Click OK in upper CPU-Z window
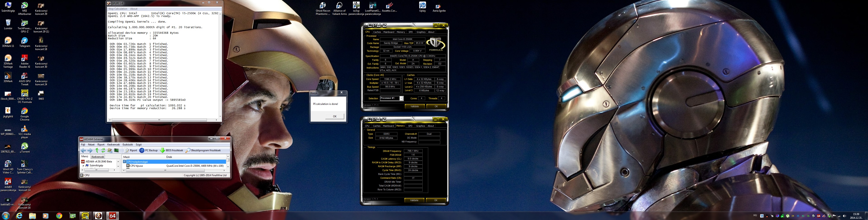The image size is (868, 220). click(x=436, y=106)
